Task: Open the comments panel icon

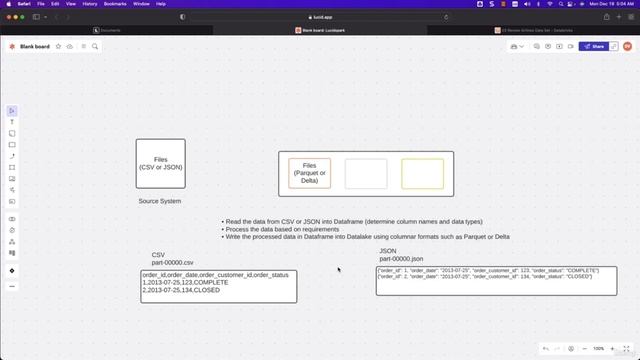Action: point(536,47)
